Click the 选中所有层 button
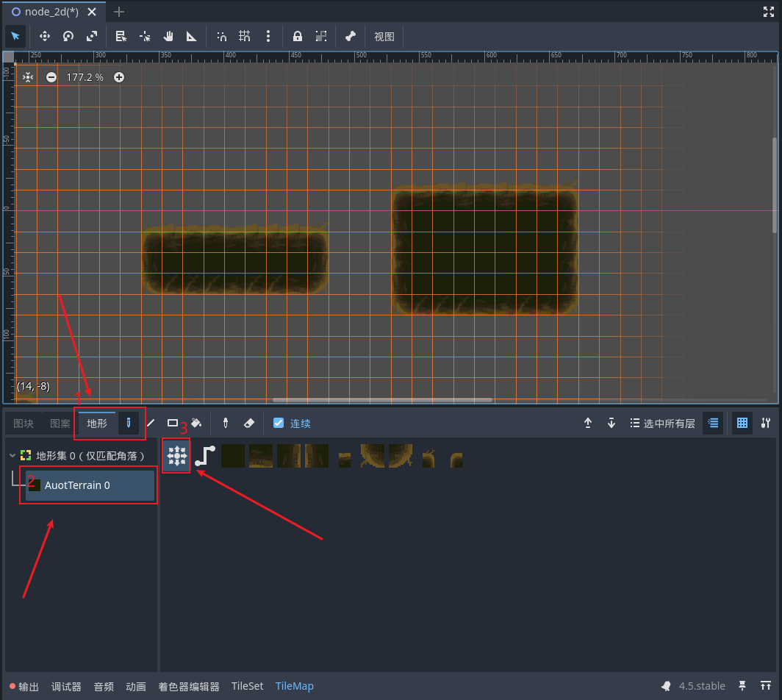Image resolution: width=782 pixels, height=700 pixels. 661,423
